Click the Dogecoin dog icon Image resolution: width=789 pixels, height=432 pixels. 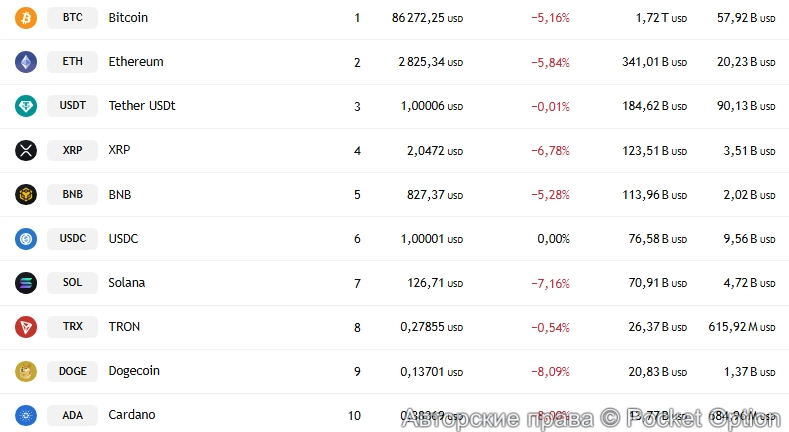tap(26, 371)
